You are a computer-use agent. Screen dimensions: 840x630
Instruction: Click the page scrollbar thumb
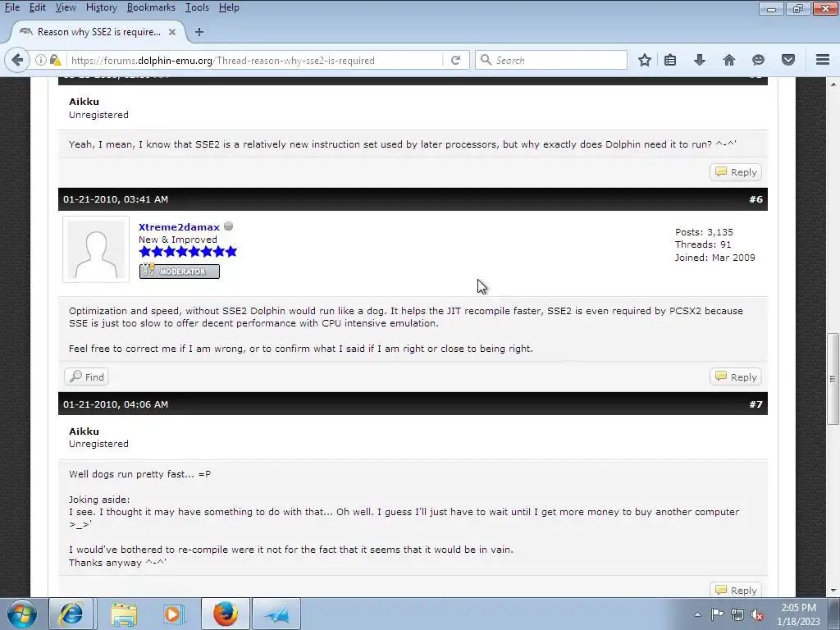point(833,378)
